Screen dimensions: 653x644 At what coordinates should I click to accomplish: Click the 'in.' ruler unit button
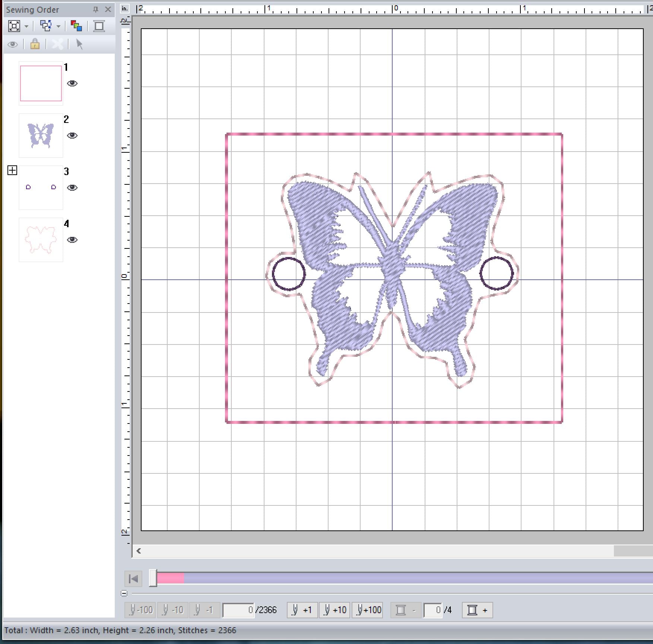point(125,9)
